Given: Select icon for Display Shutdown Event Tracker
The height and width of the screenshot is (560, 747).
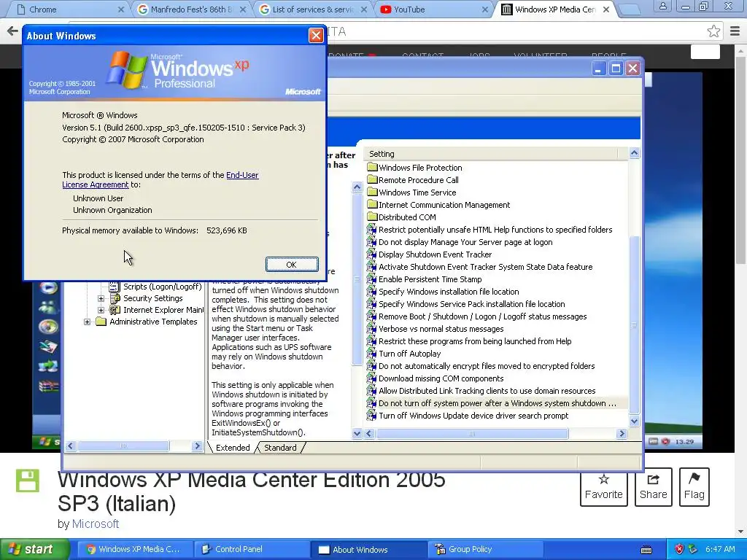Looking at the screenshot, I should (371, 254).
